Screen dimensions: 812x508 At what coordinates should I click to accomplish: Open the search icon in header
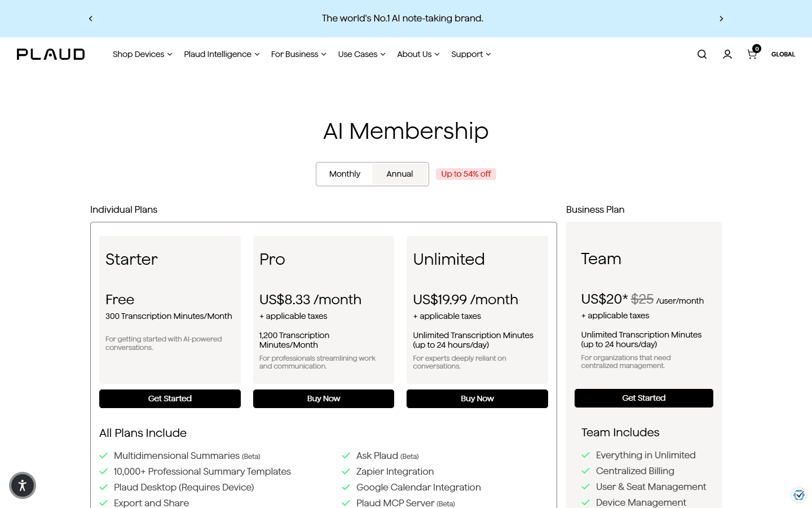(702, 54)
